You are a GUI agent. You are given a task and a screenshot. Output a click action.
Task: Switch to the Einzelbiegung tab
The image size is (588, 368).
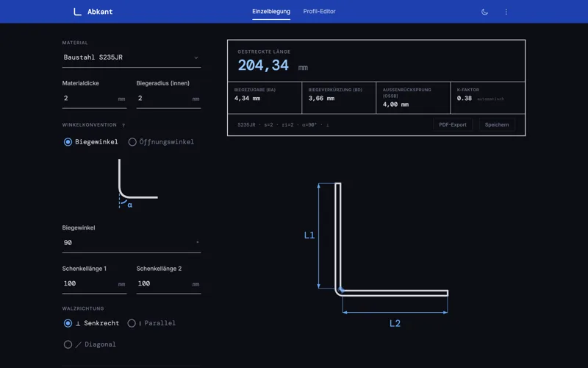pyautogui.click(x=271, y=12)
